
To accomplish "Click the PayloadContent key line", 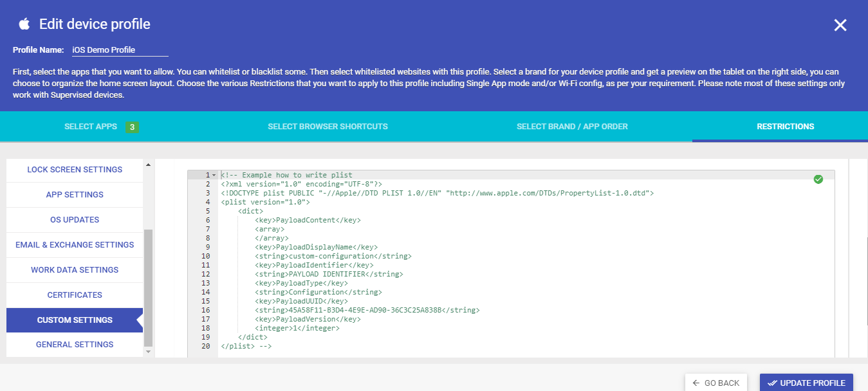I will 308,220.
